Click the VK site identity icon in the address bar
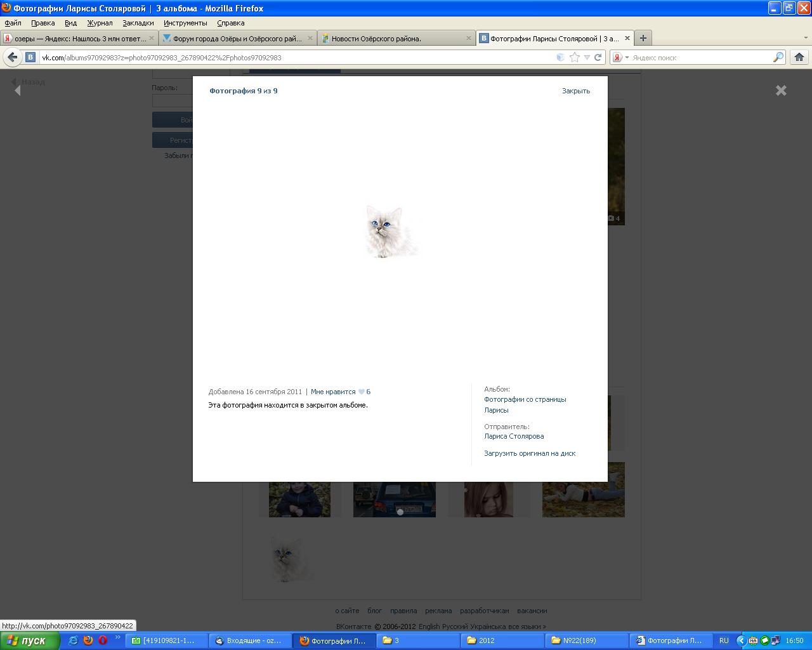Image resolution: width=812 pixels, height=650 pixels. [30, 57]
